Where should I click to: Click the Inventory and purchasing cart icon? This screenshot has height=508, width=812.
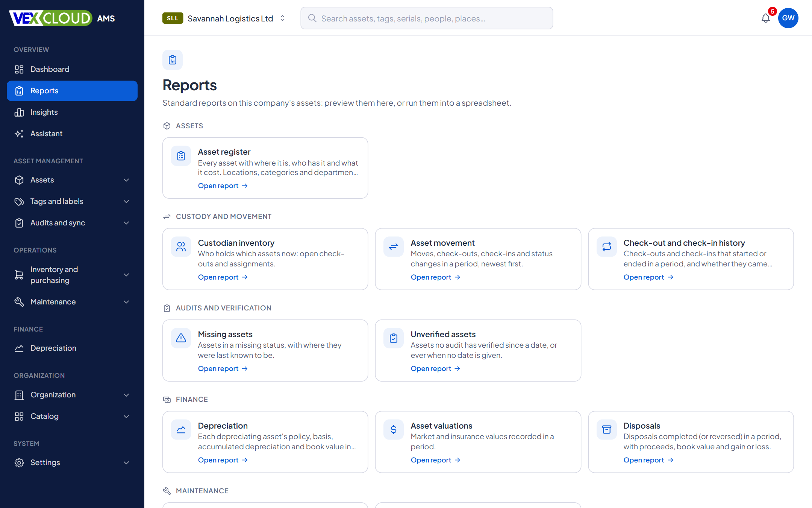(19, 275)
